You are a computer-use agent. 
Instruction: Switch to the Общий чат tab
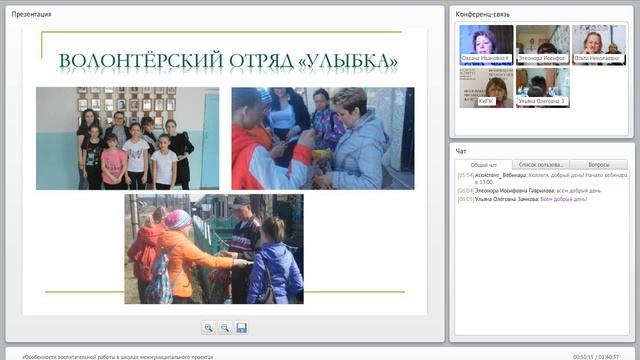coord(484,165)
